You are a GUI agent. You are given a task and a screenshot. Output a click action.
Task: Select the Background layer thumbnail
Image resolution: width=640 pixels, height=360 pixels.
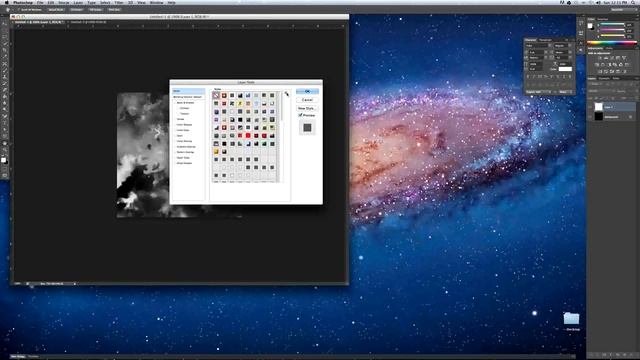tap(598, 117)
